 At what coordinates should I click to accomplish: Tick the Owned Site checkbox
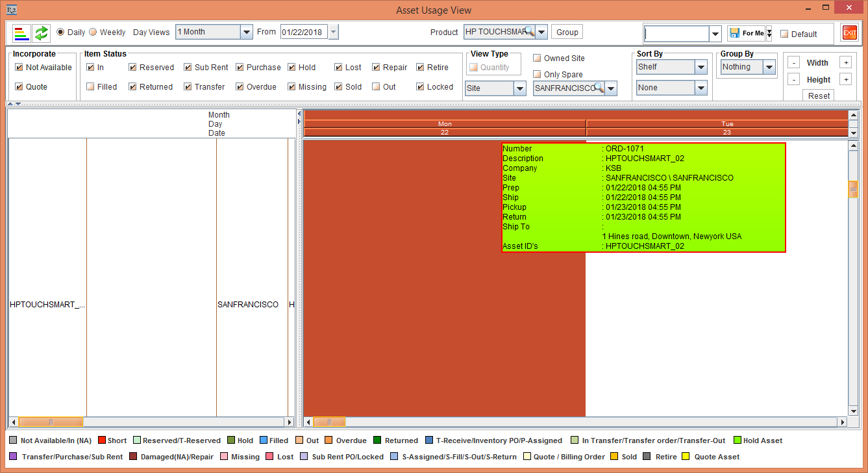(537, 58)
